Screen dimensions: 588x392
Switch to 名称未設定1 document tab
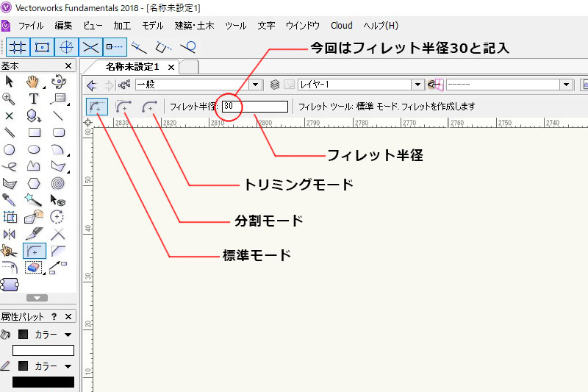tap(132, 67)
